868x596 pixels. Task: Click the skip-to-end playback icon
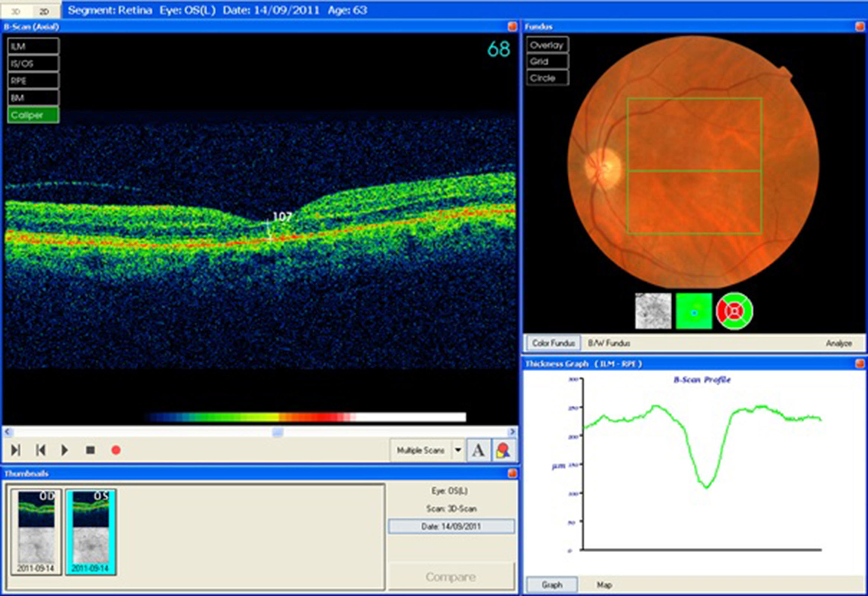pos(15,450)
